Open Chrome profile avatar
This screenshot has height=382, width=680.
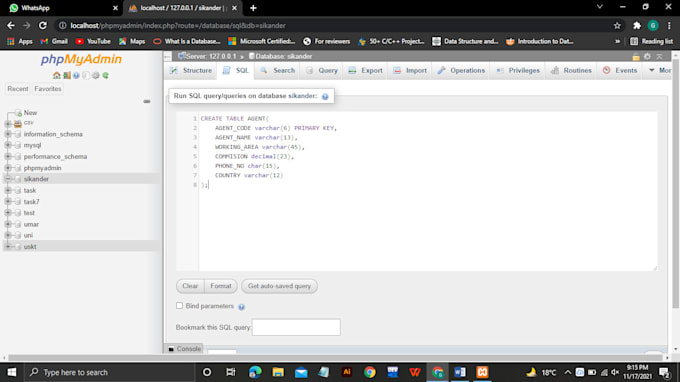[x=653, y=26]
